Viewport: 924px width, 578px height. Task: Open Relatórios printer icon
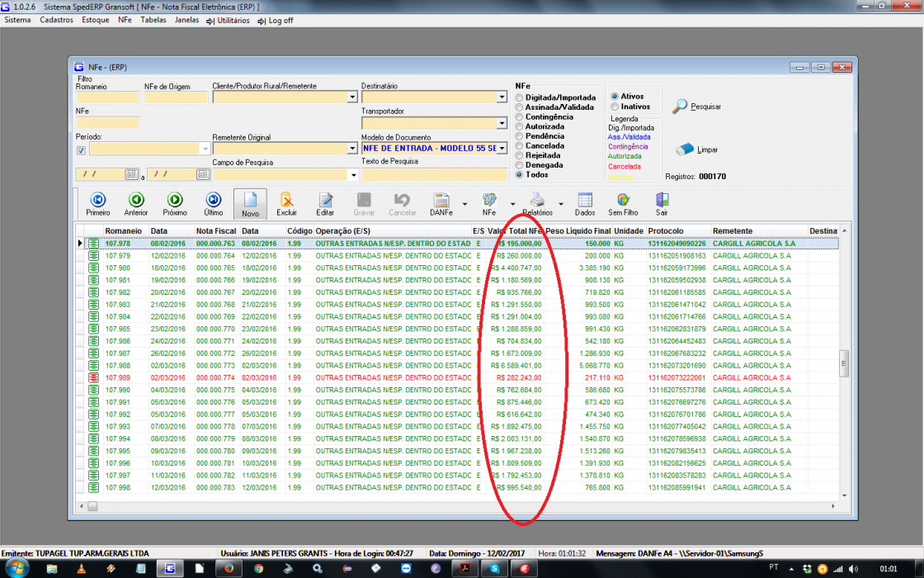tap(537, 199)
